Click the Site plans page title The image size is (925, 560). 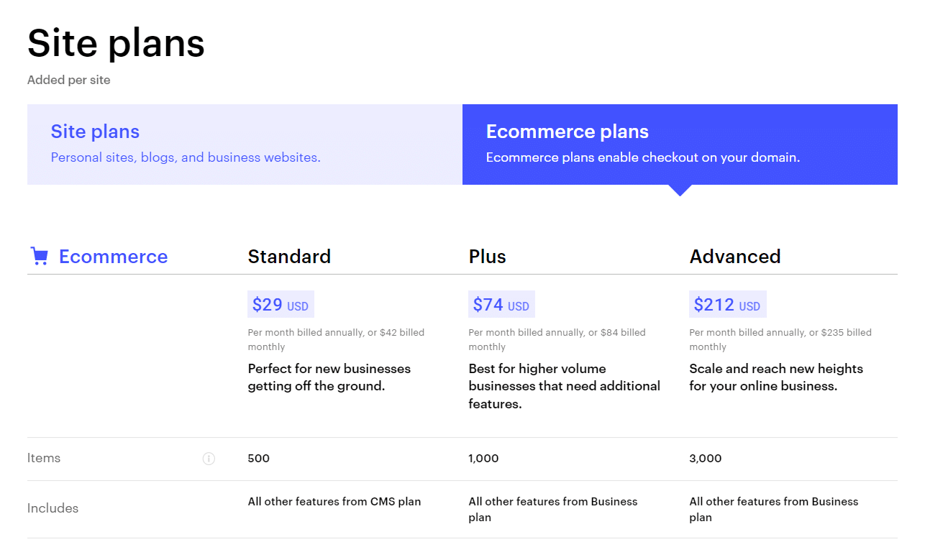point(115,43)
